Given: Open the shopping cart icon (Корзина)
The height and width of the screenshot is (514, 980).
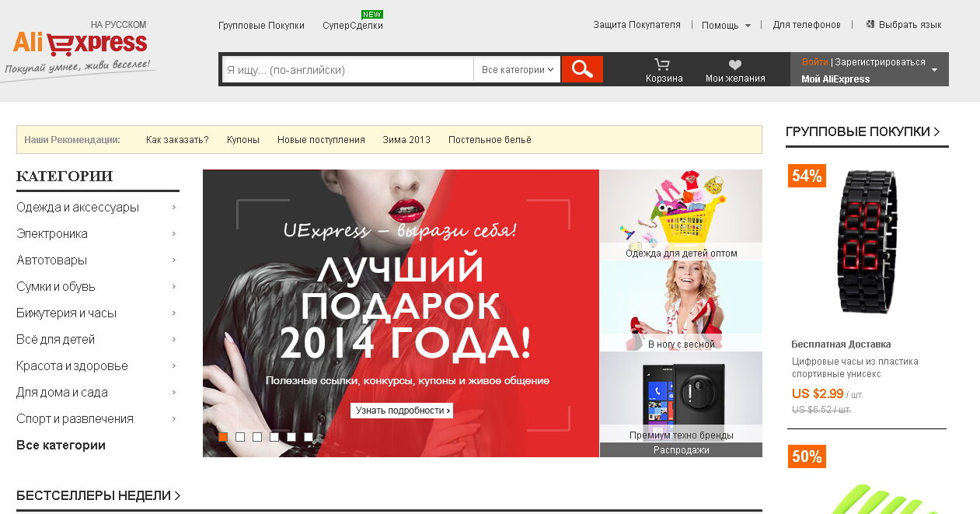Looking at the screenshot, I should [662, 65].
